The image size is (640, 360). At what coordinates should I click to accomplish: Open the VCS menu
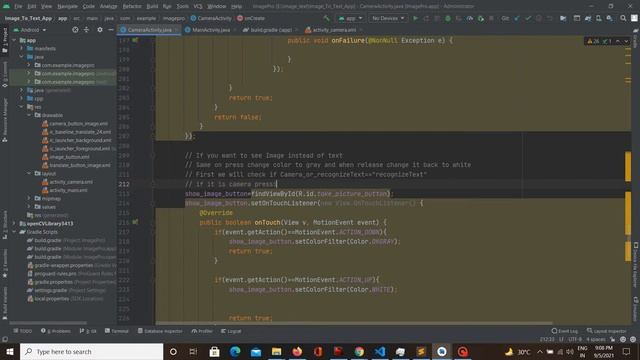(x=198, y=7)
